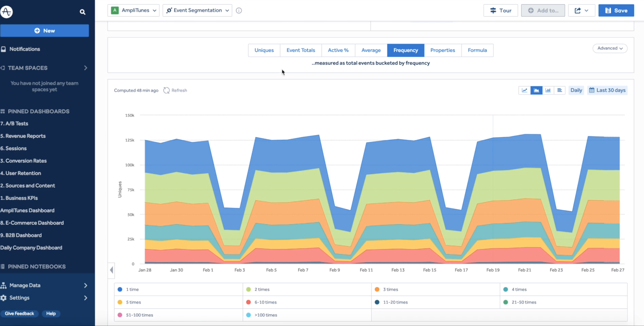
Task: Click the Pinned Dashboards grid icon
Action: coord(3,111)
